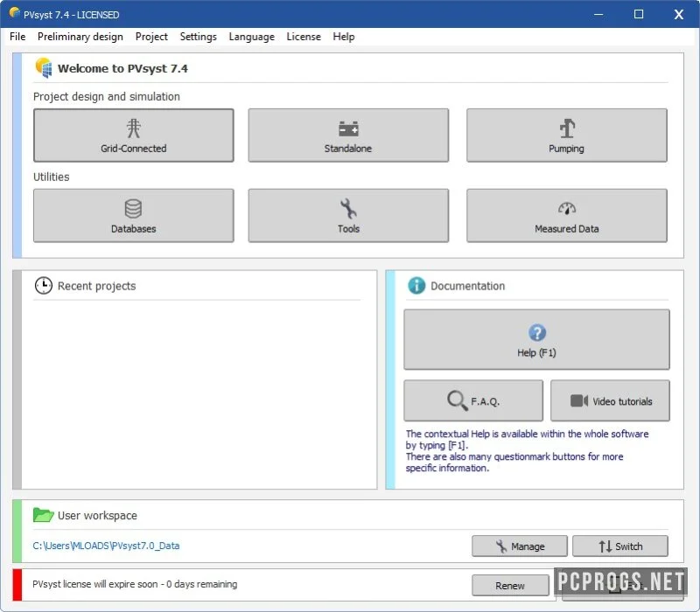Screen dimensions: 700x612
Task: Open the File menu
Action: [17, 37]
